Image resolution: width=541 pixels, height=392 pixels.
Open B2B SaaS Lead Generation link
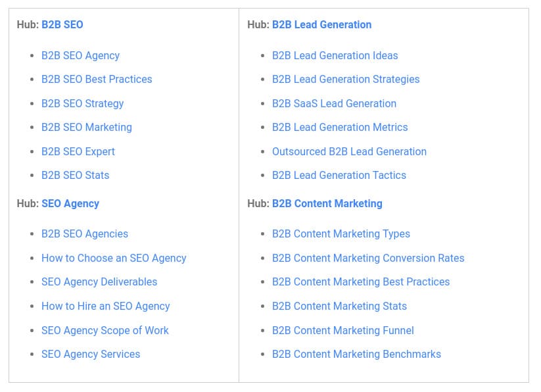(334, 103)
